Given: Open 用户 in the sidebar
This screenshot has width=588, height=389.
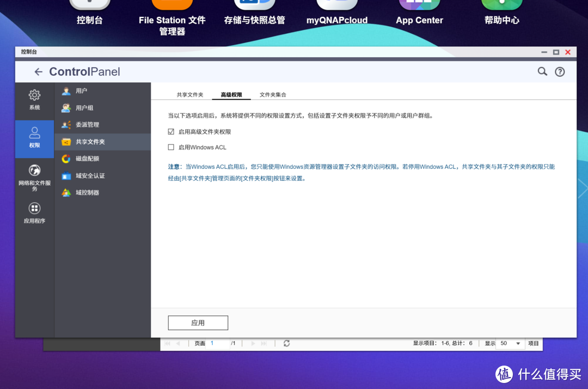Looking at the screenshot, I should click(81, 91).
